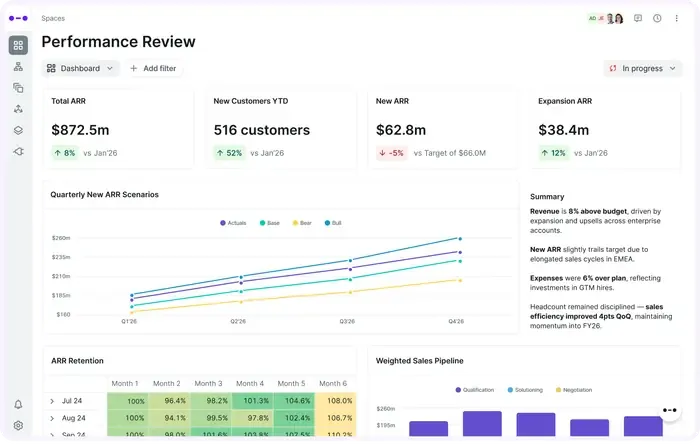The width and height of the screenshot is (700, 444).
Task: Click the Dashboard view grid icon
Action: tap(51, 68)
